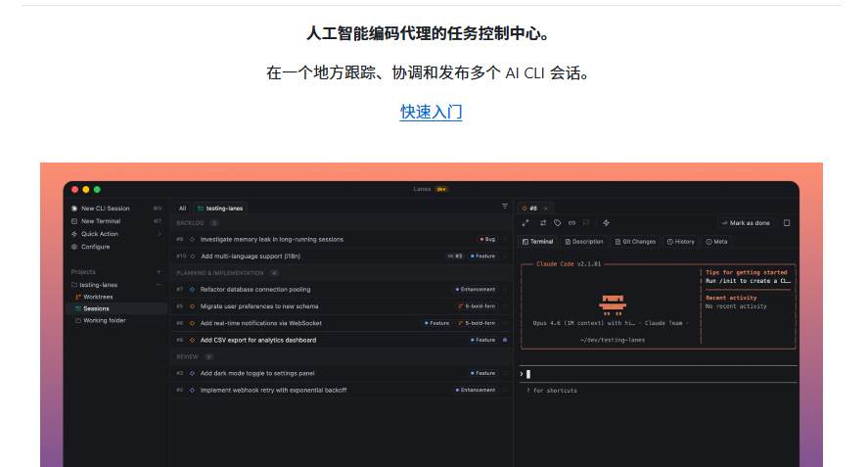Click the indicator circle on webhook retry row

(x=505, y=390)
